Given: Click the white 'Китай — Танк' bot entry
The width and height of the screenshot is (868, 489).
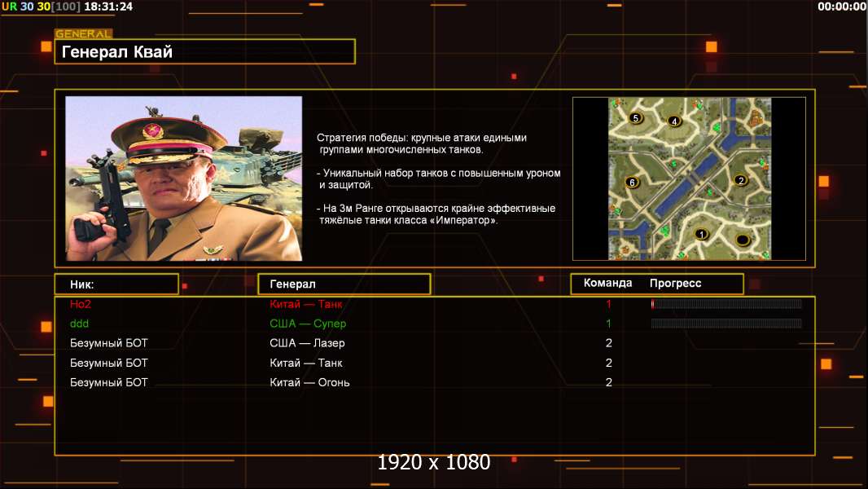Looking at the screenshot, I should 306,363.
